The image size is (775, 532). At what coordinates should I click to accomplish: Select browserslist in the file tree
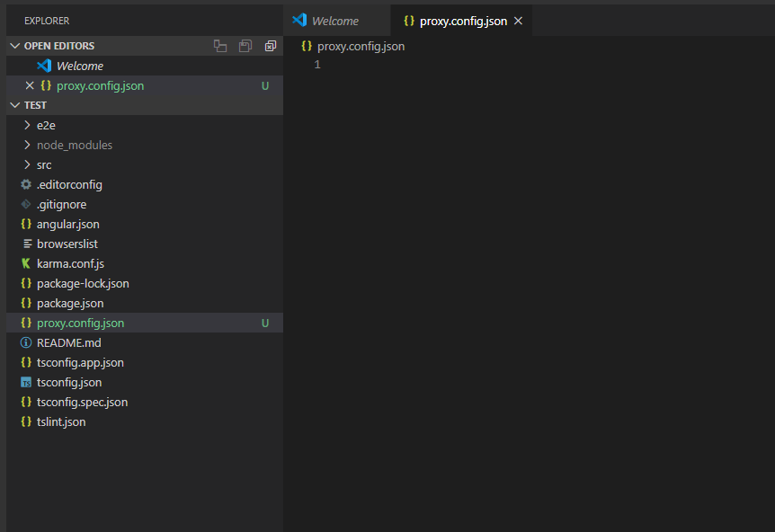(66, 244)
